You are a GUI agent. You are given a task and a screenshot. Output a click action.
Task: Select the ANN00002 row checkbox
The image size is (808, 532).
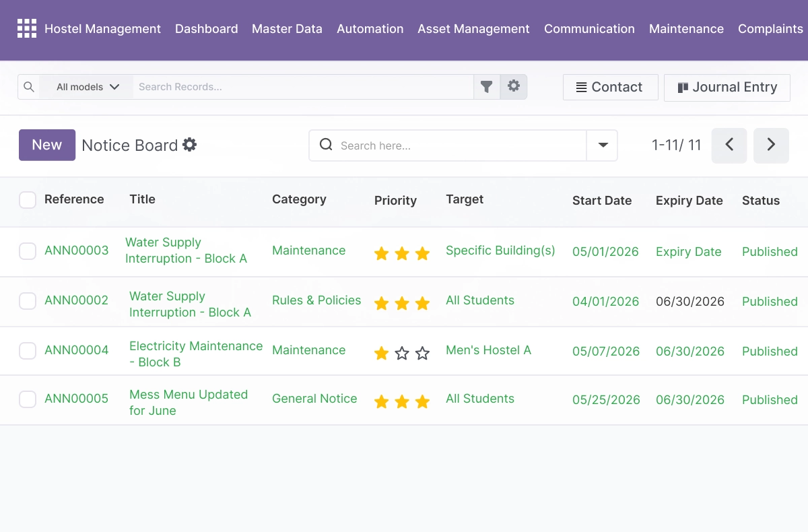tap(28, 301)
